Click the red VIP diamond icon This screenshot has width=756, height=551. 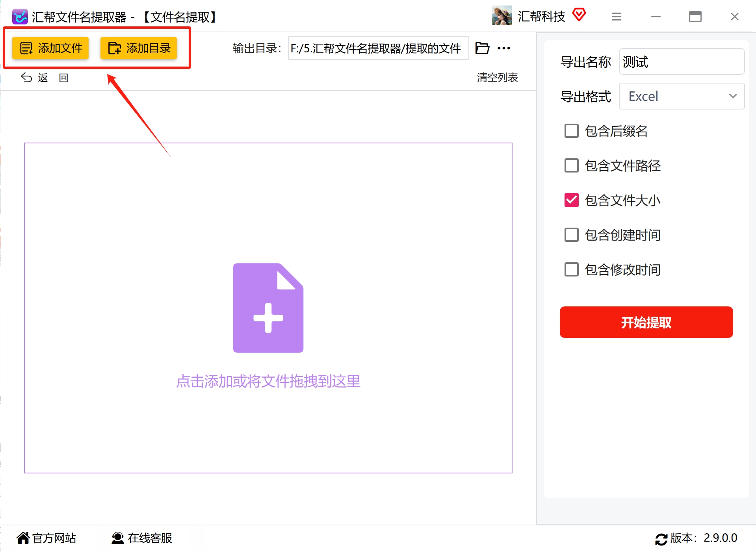[579, 15]
